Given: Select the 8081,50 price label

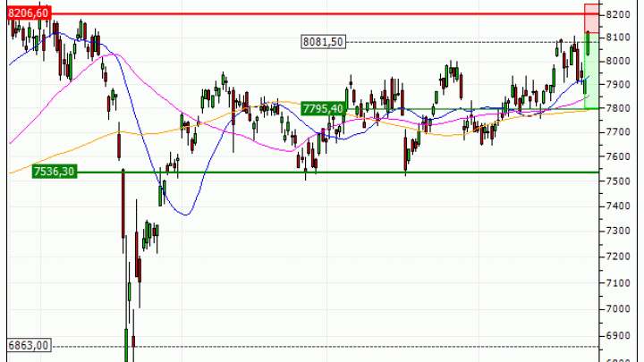Looking at the screenshot, I should 323,42.
